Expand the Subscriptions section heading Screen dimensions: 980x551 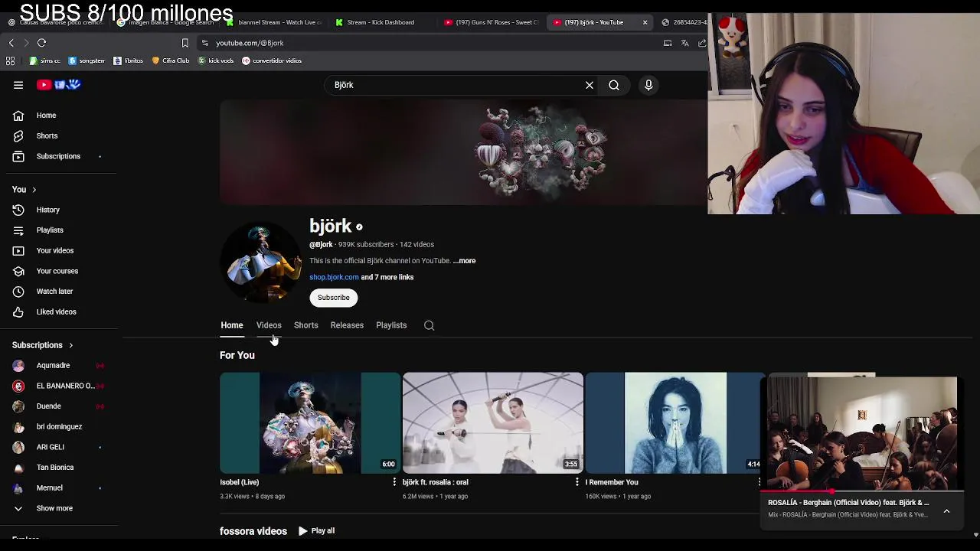[x=43, y=345]
